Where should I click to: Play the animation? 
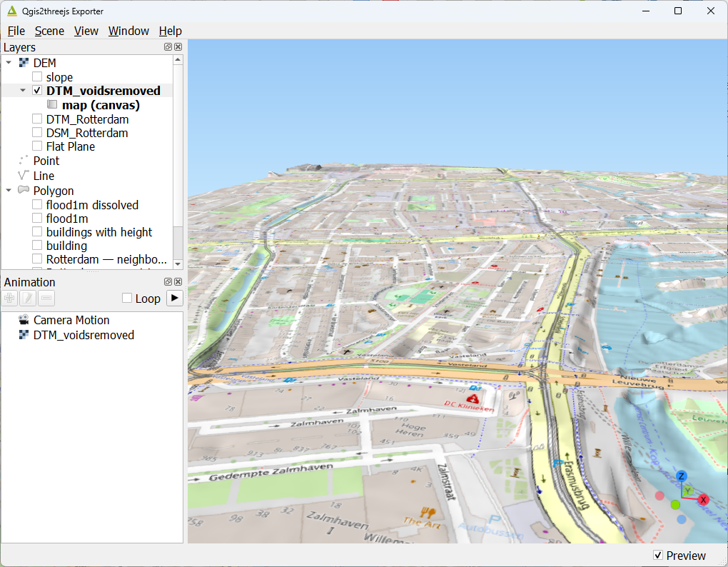point(174,298)
